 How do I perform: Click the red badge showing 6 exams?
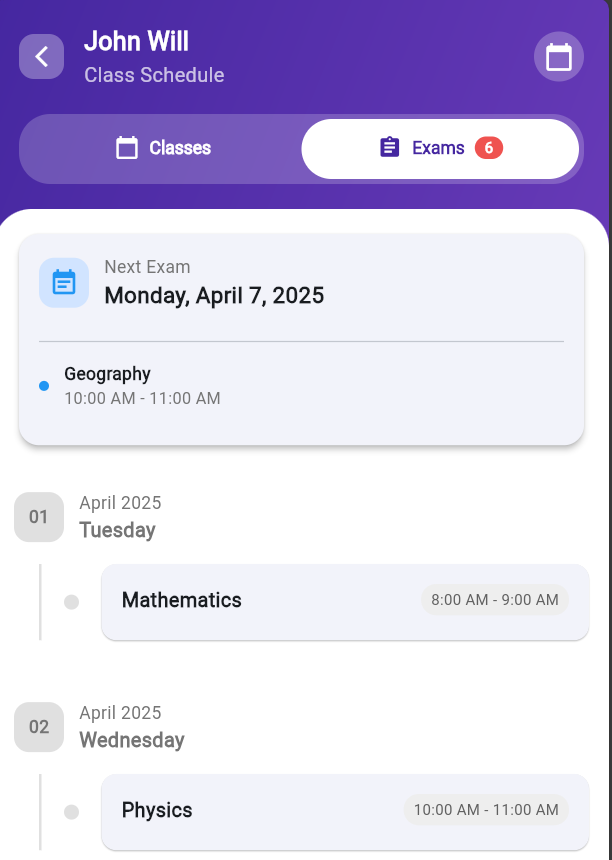point(491,147)
